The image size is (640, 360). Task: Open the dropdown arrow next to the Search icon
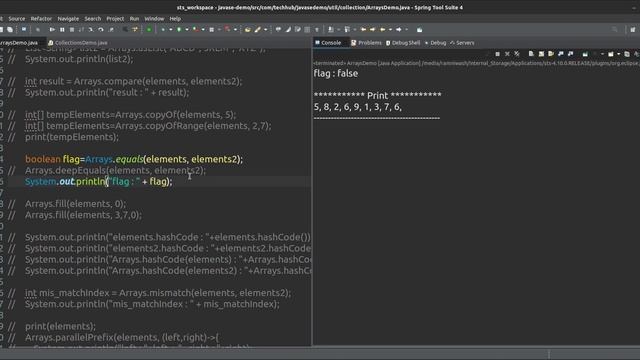point(265,29)
